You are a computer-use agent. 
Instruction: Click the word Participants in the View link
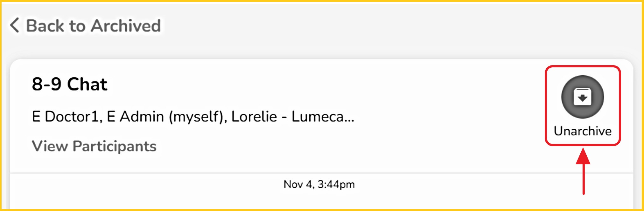115,146
